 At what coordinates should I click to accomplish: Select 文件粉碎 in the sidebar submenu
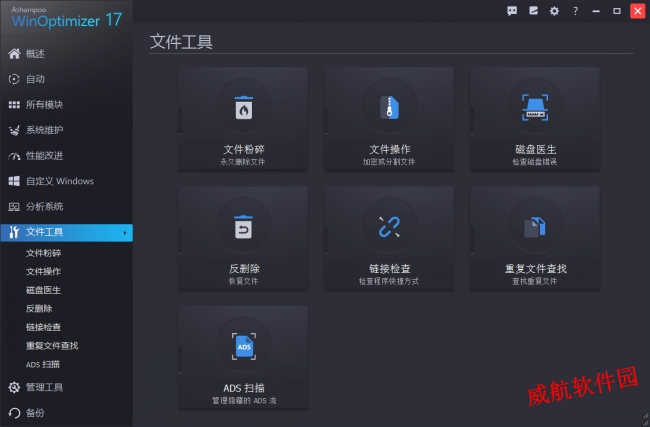[x=43, y=253]
